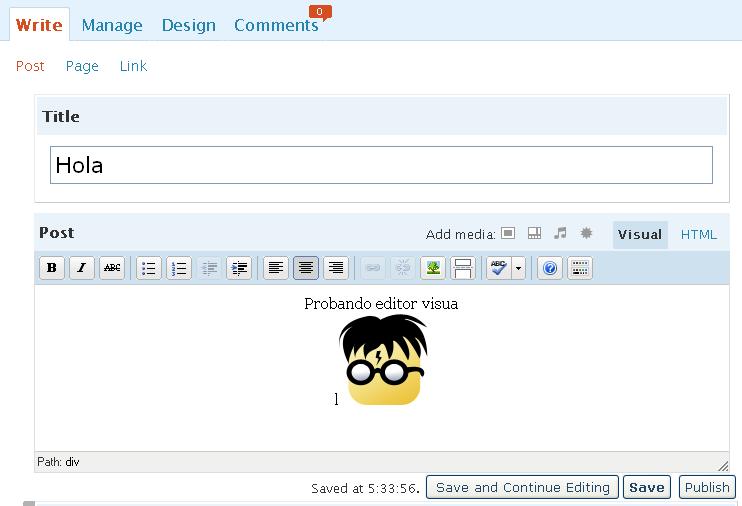The image size is (742, 506).
Task: Click the Add video media icon
Action: [534, 233]
